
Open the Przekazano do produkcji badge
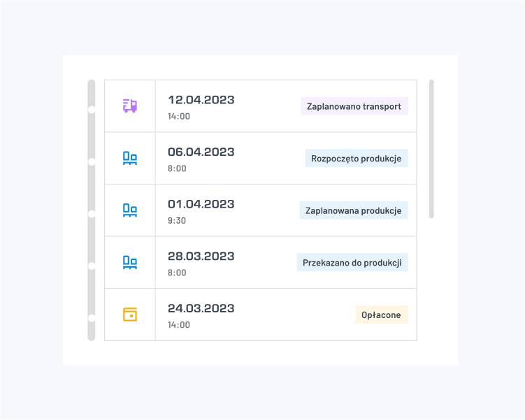point(352,263)
